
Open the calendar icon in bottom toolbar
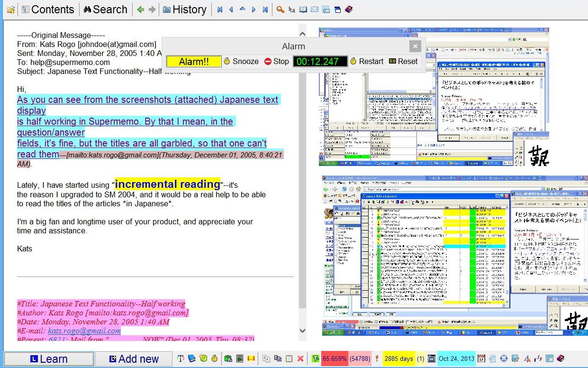coord(481,359)
